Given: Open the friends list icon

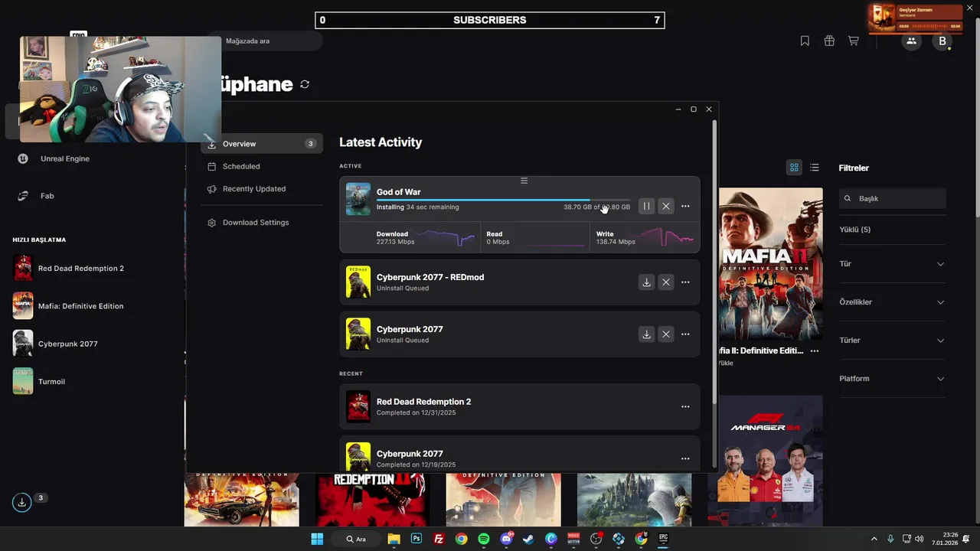Looking at the screenshot, I should coord(911,41).
